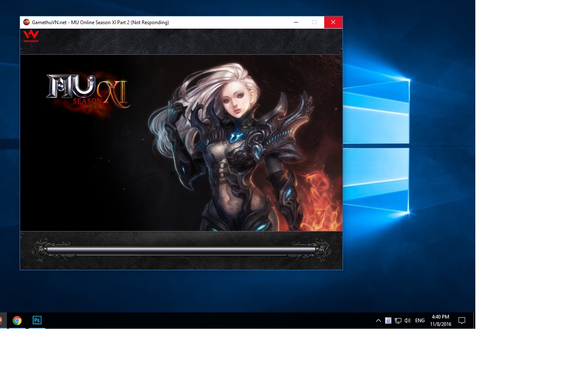This screenshot has height=368, width=588.
Task: Switch to Photoshop in the taskbar
Action: point(37,321)
